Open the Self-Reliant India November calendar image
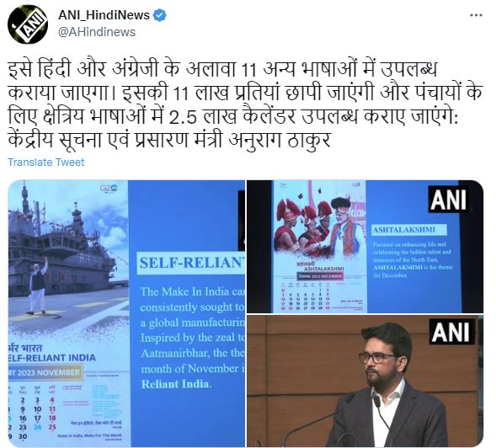 [x=126, y=313]
